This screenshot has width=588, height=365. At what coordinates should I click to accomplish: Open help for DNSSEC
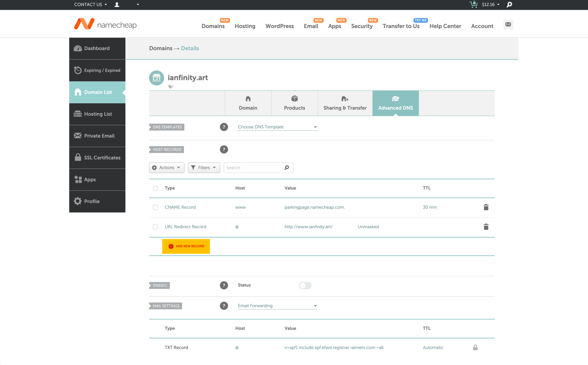pos(224,285)
